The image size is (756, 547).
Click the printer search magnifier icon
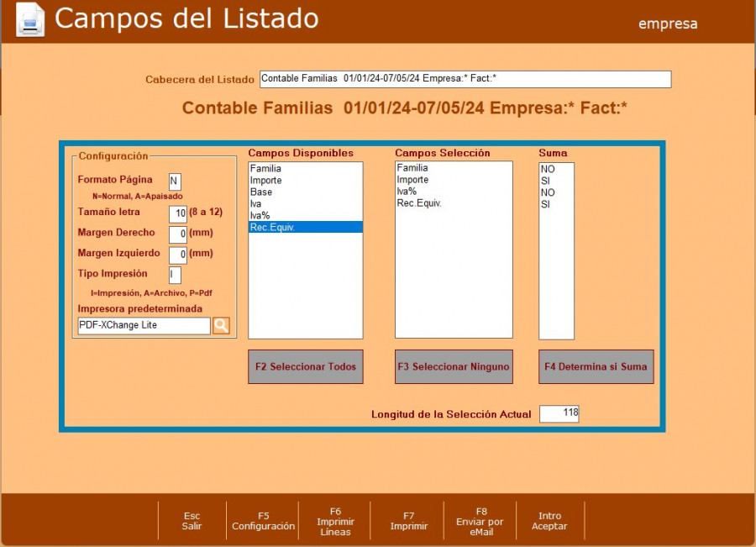coord(221,325)
